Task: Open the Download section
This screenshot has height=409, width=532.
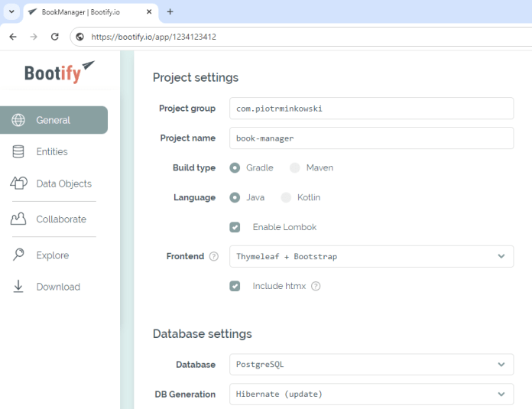Action: [x=58, y=287]
